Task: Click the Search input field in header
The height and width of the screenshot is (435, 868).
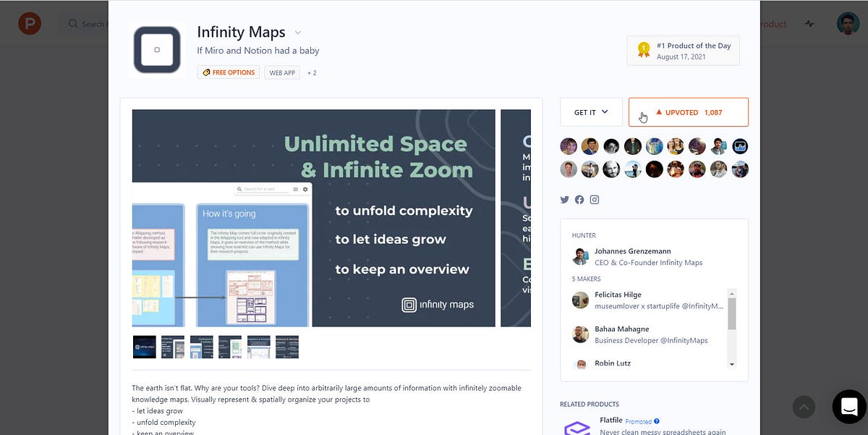Action: [x=83, y=24]
